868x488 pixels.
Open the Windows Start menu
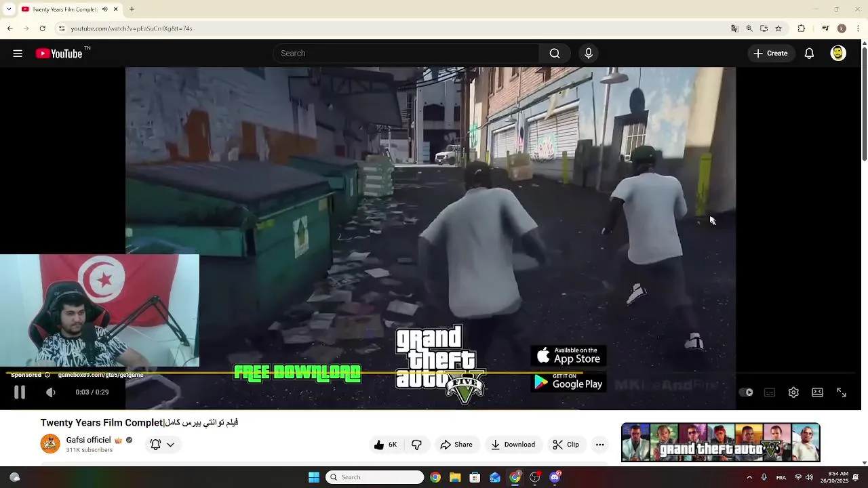coord(314,477)
